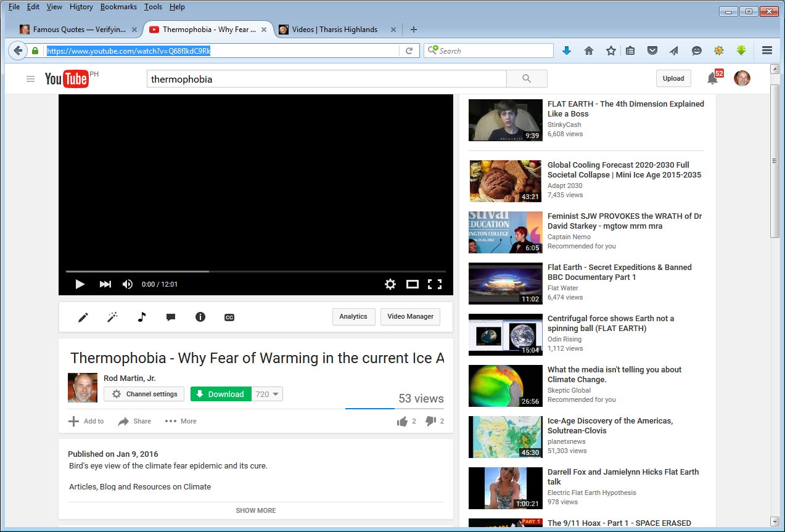Open the Share option below the video

[x=134, y=421]
